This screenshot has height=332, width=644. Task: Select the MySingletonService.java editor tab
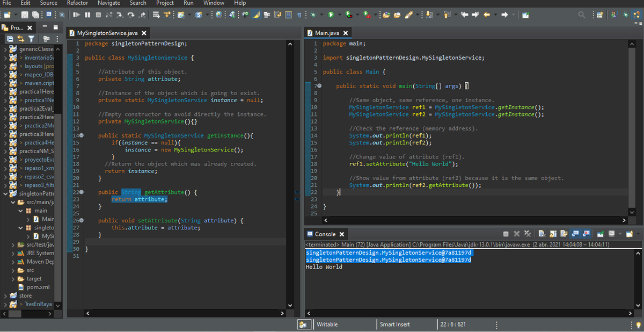107,33
